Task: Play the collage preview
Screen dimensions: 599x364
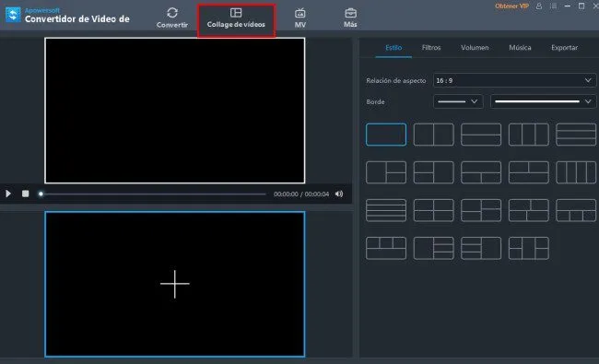Action: tap(8, 194)
